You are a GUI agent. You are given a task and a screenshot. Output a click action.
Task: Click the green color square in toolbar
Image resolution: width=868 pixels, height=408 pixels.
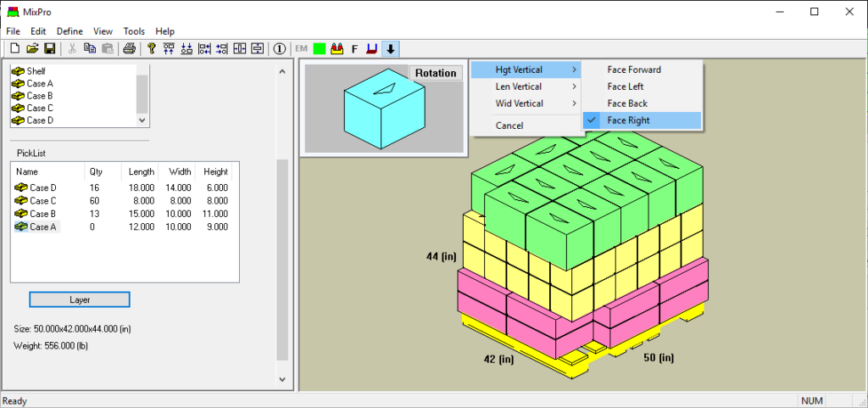[320, 48]
